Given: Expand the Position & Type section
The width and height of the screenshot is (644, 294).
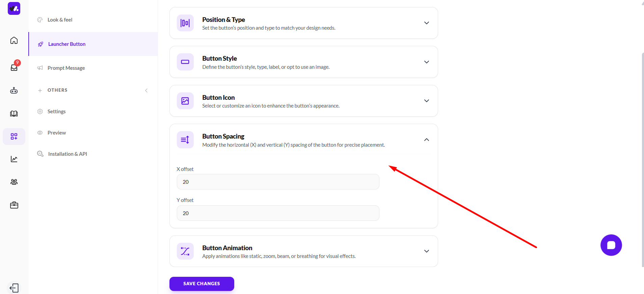Looking at the screenshot, I should coord(426,23).
